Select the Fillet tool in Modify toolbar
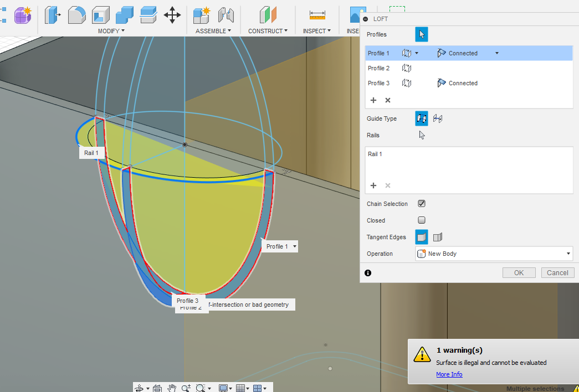 point(76,15)
